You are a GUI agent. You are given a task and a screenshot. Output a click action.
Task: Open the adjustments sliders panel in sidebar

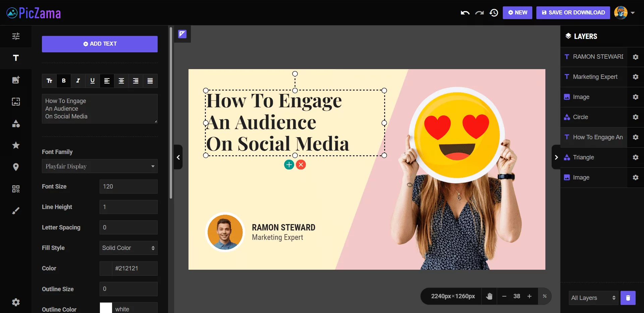16,36
